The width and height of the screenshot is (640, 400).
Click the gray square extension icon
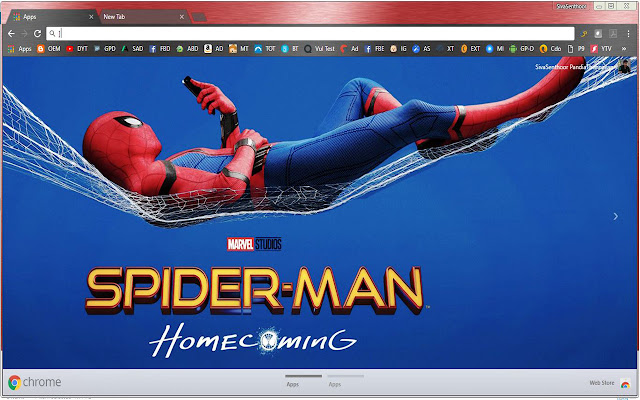pos(598,34)
